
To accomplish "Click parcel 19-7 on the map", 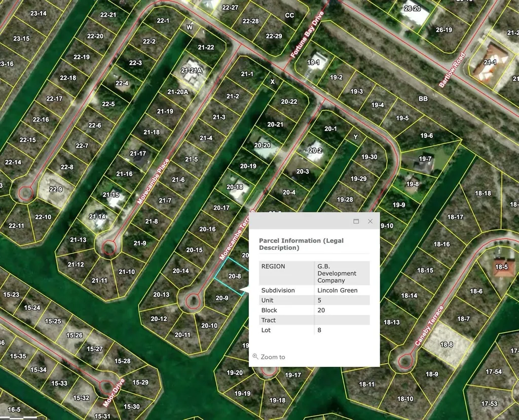I will click(425, 159).
